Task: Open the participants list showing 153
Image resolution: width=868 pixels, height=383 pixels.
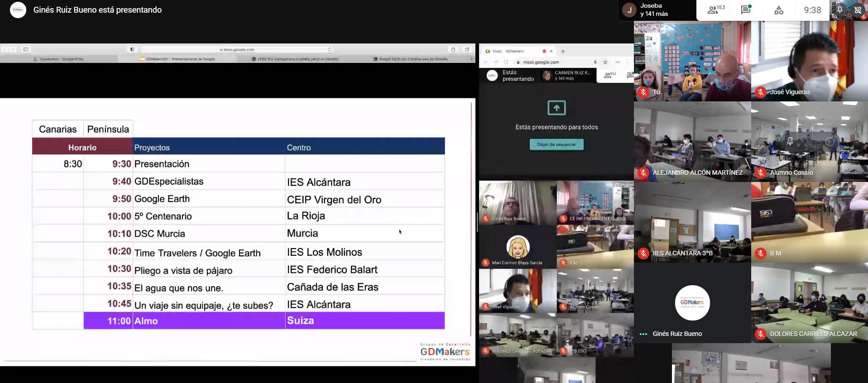Action: 716,10
